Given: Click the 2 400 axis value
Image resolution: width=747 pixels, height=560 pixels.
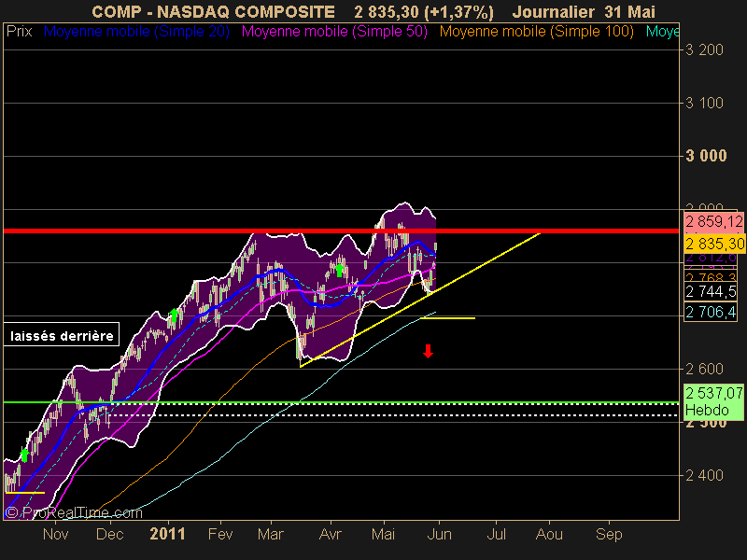Looking at the screenshot, I should point(704,475).
